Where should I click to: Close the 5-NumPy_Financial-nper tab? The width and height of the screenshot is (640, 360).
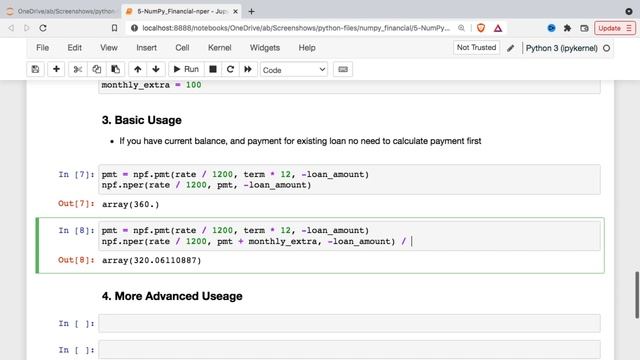(x=236, y=11)
